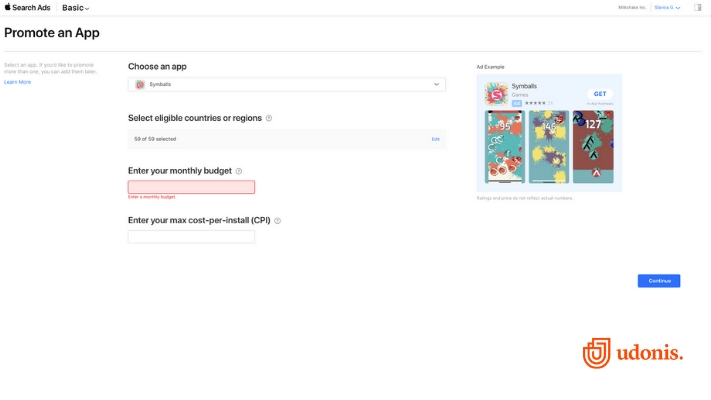The height and width of the screenshot is (400, 711).
Task: Open help for eligible countries or regions
Action: (x=269, y=118)
